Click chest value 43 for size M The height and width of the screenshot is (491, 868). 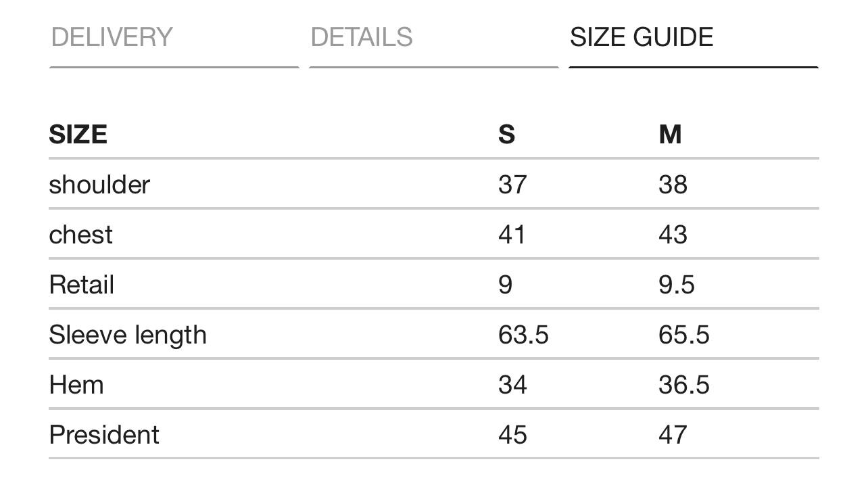(673, 235)
